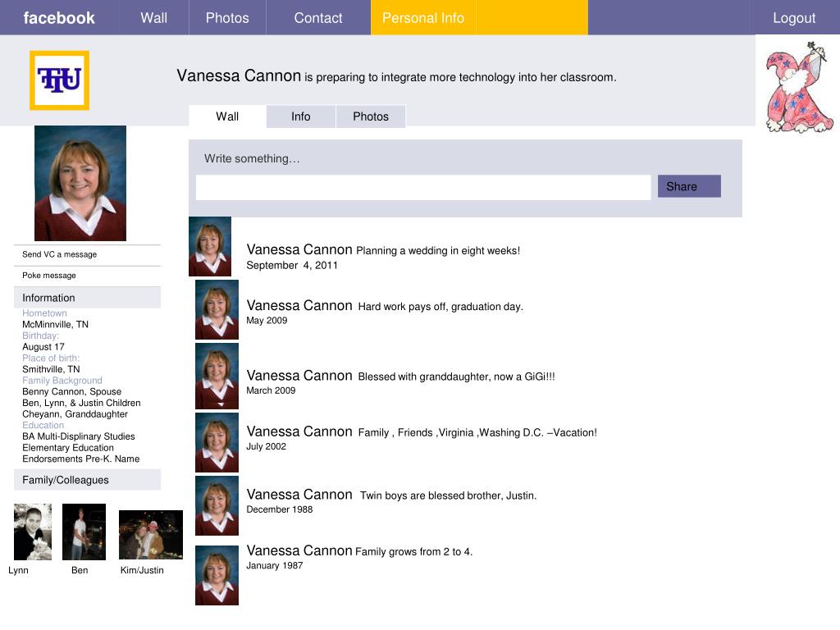The image size is (840, 630).
Task: Click the Lynn name caption
Action: pyautogui.click(x=18, y=570)
